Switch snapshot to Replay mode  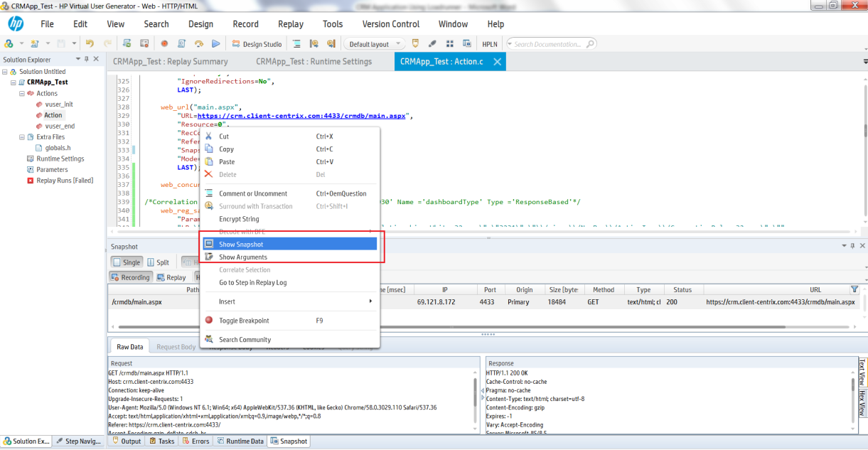[x=171, y=277]
